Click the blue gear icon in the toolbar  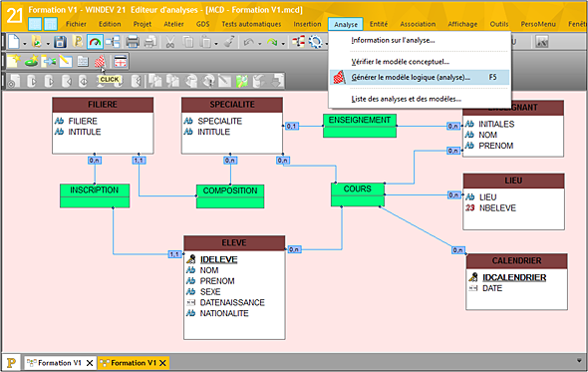click(315, 42)
